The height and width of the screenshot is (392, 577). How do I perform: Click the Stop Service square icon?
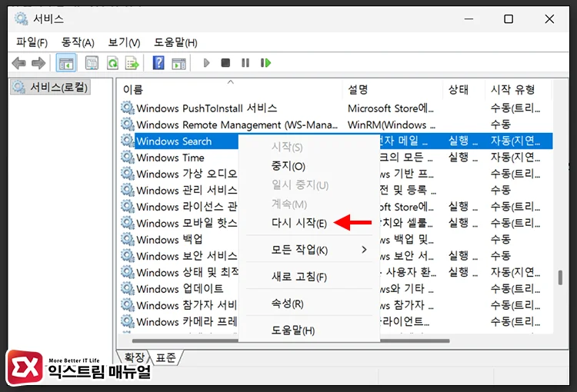[225, 63]
